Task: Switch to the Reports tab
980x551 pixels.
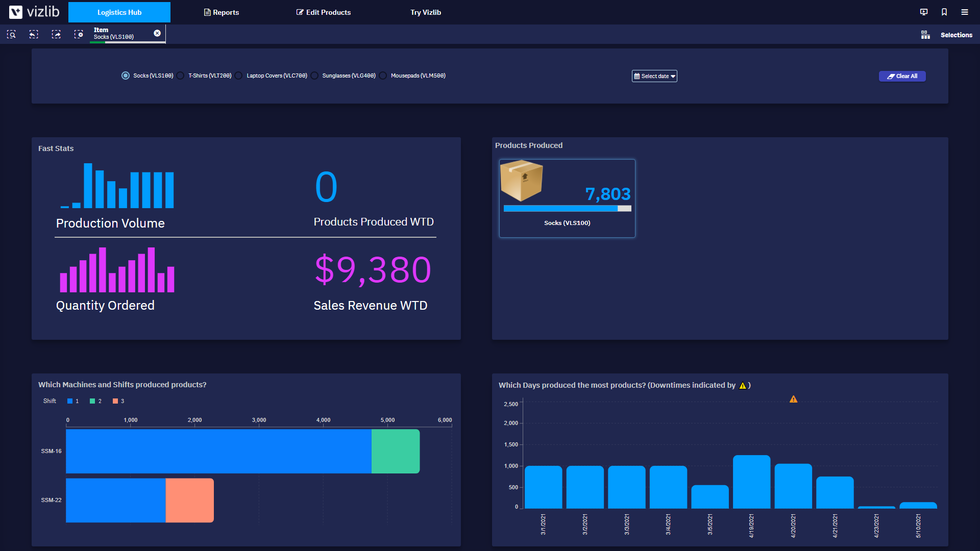Action: (x=221, y=12)
